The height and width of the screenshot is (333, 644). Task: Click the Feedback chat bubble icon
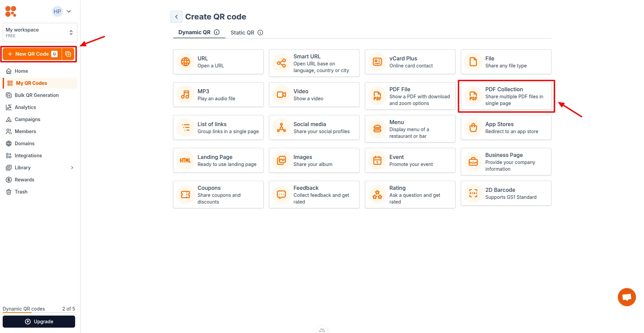[281, 195]
